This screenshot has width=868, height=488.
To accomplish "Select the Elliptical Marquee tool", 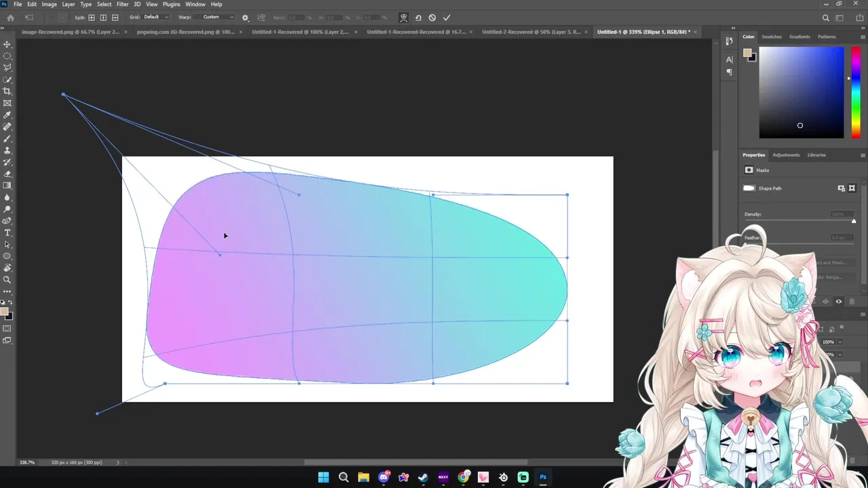I will (x=7, y=56).
